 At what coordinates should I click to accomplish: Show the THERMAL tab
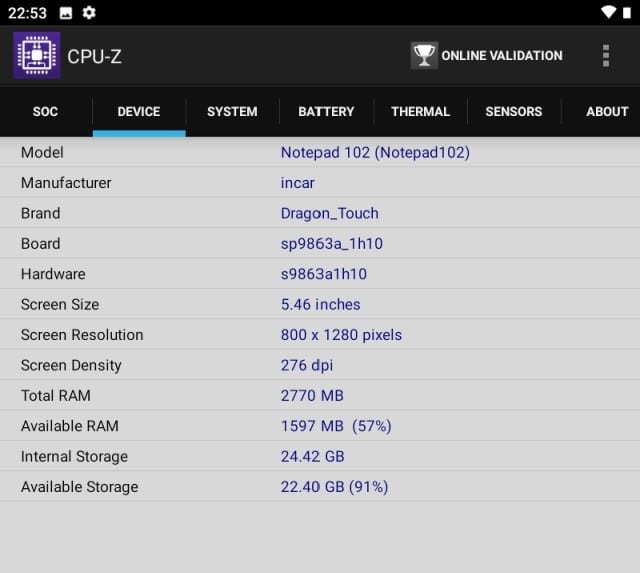(x=420, y=111)
